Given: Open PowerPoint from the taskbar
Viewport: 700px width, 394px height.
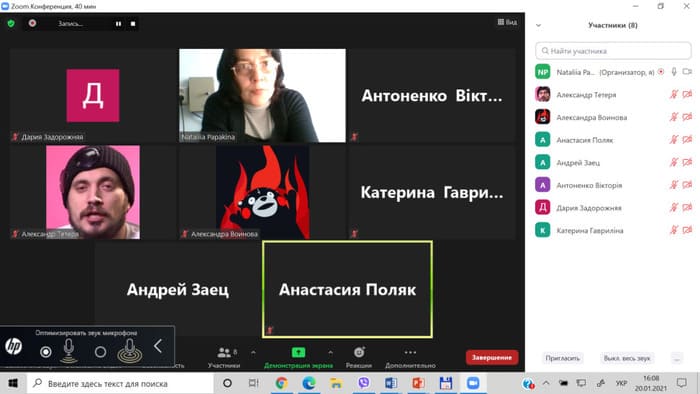Looking at the screenshot, I should click(x=418, y=383).
